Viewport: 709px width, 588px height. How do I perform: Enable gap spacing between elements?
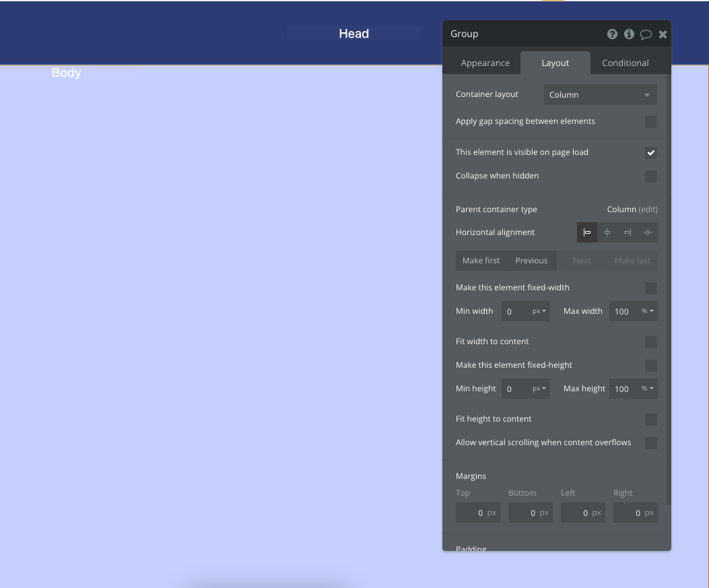tap(650, 122)
